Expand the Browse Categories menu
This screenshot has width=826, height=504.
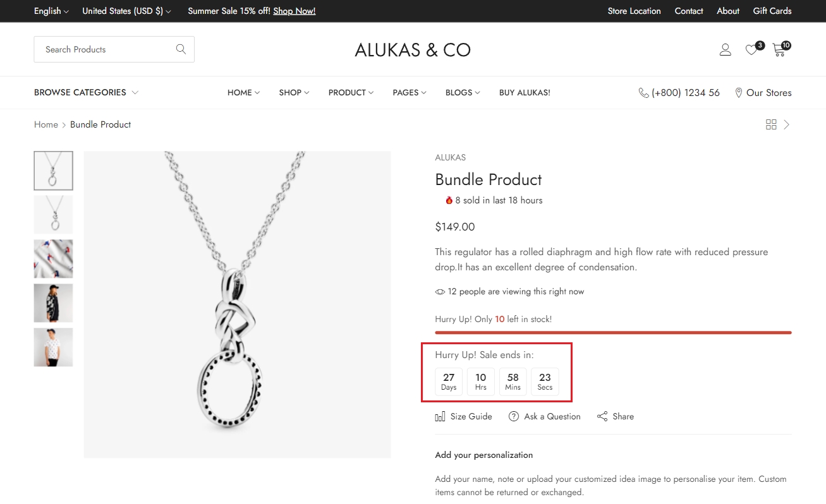[86, 92]
